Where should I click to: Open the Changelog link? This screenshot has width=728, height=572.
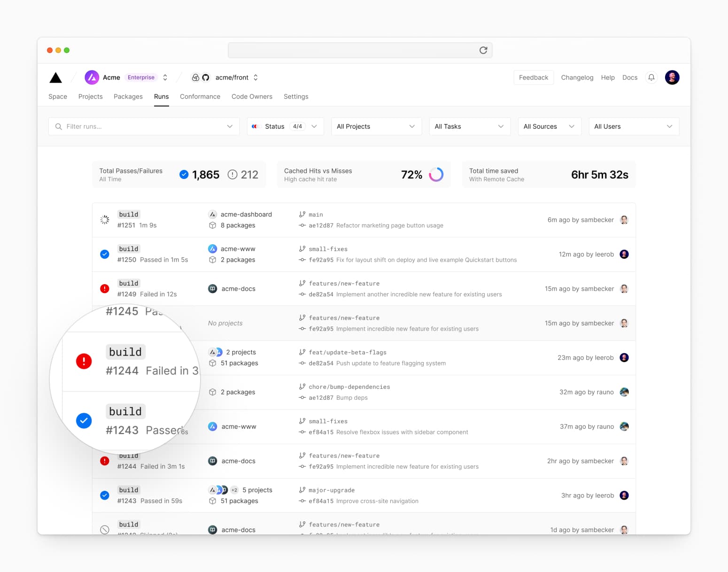pos(577,77)
